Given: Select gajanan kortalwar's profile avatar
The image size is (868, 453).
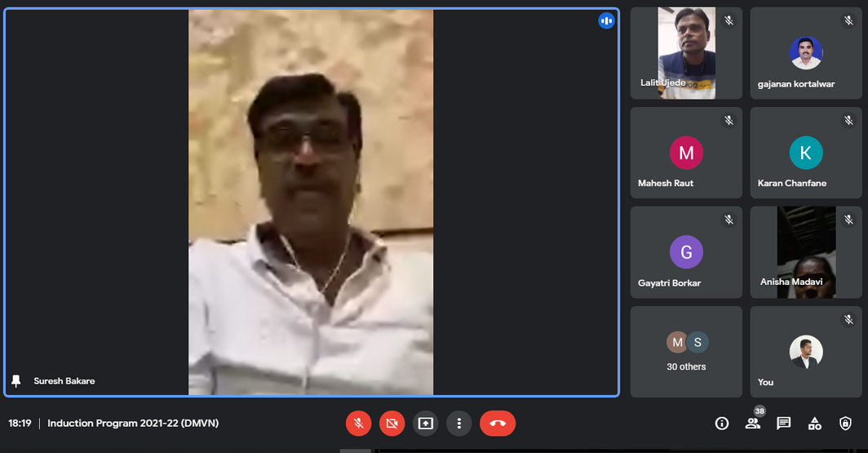Looking at the screenshot, I should pyautogui.click(x=806, y=53).
